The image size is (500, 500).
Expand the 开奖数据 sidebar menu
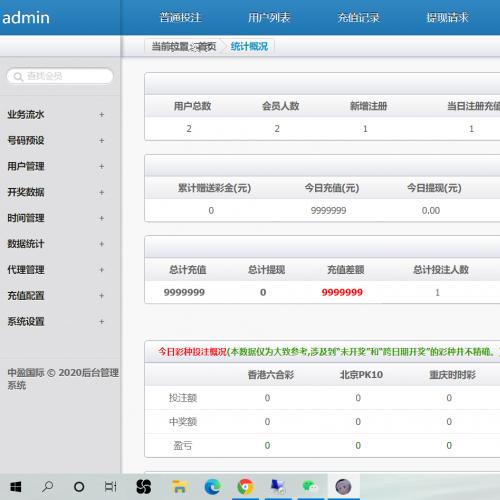pos(101,192)
